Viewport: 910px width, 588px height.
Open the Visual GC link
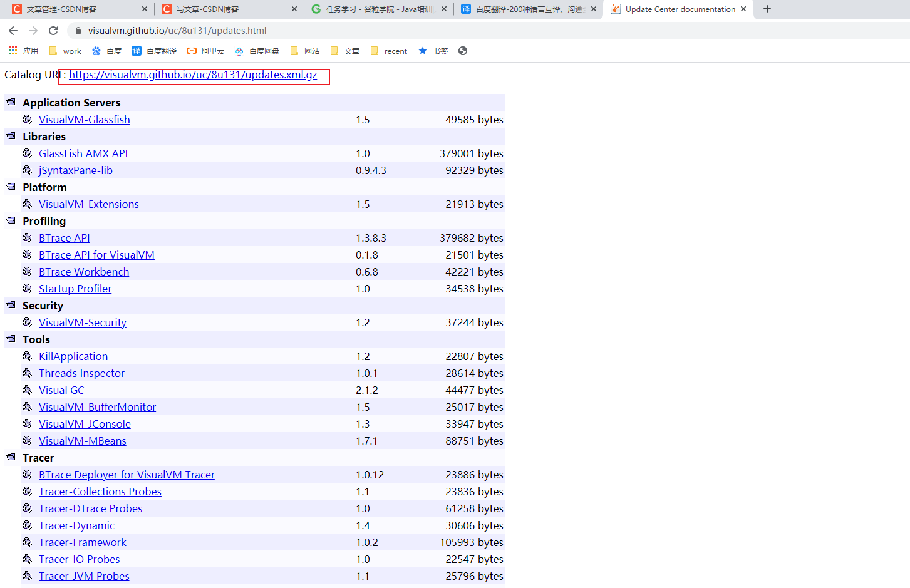(x=61, y=390)
